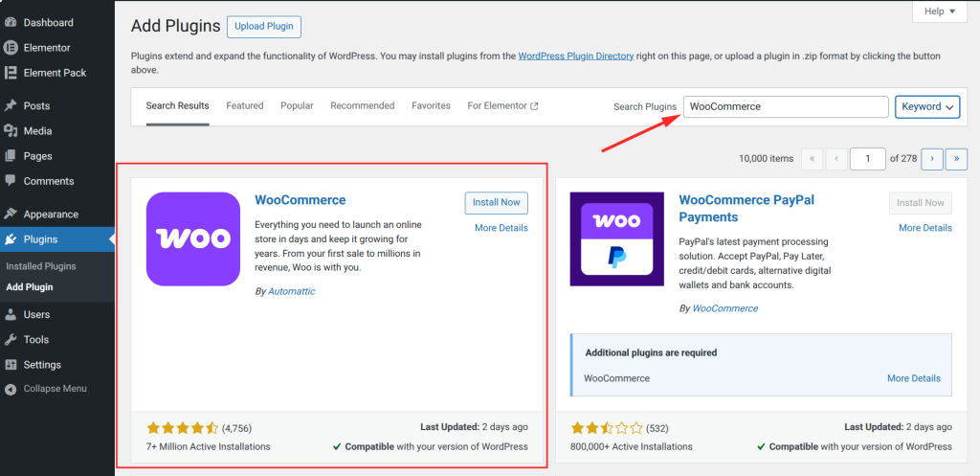
Task: Click the Settings sliders icon
Action: (10, 364)
